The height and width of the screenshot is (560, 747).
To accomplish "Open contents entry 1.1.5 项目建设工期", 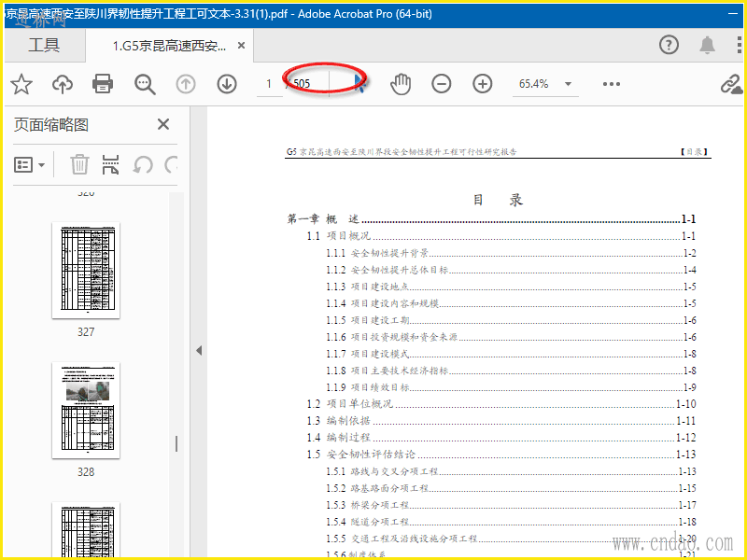I will coord(511,320).
